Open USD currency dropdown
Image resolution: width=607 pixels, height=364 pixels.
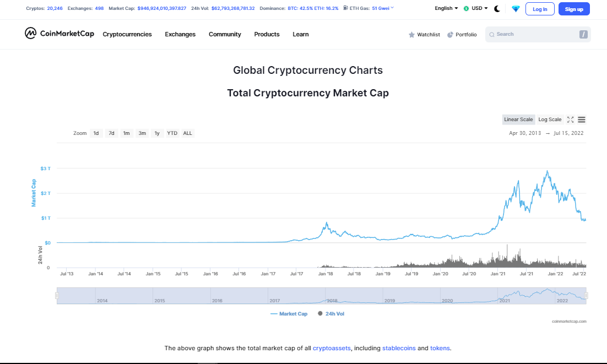tap(476, 8)
